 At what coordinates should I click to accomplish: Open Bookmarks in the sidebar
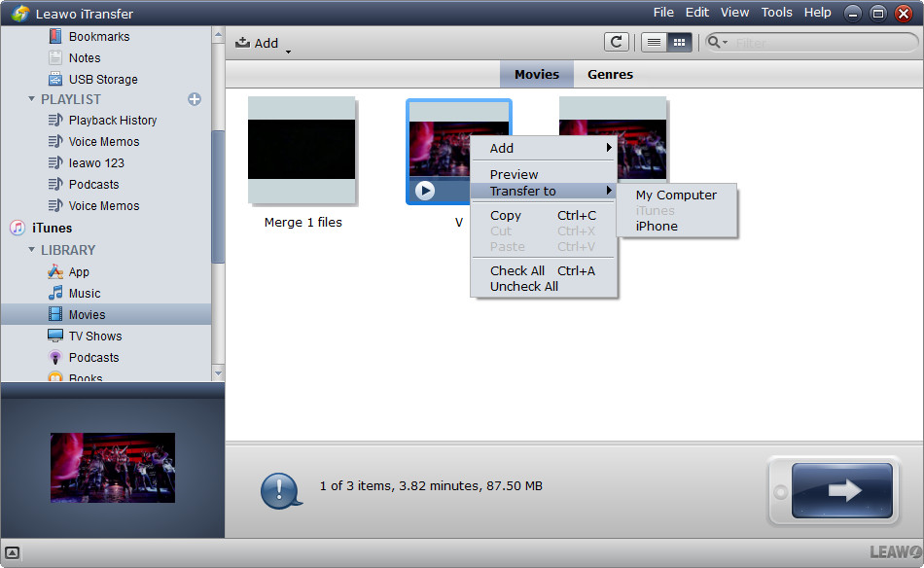98,37
